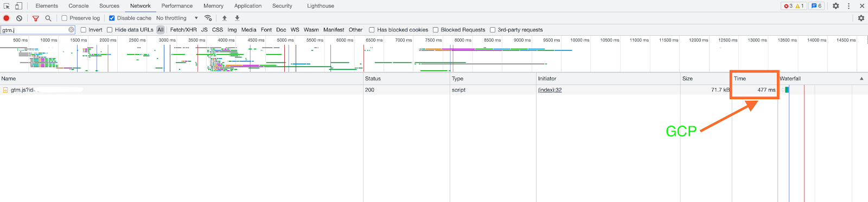Screen dimensions: 868x202
Task: Clear the filter text with x icon
Action: [71, 30]
